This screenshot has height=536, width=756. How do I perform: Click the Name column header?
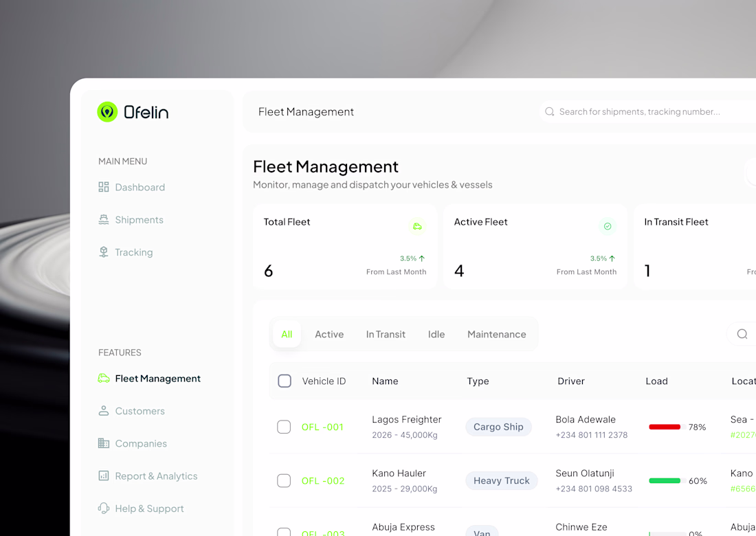(386, 381)
